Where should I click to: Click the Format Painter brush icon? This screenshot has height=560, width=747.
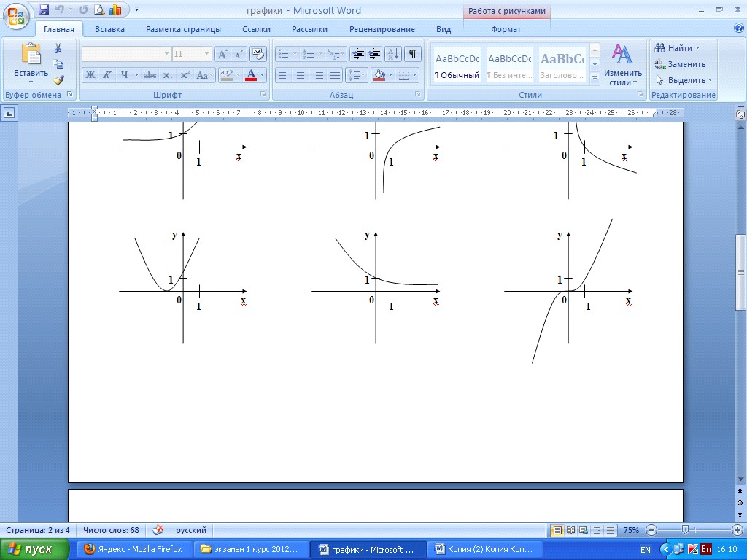58,80
